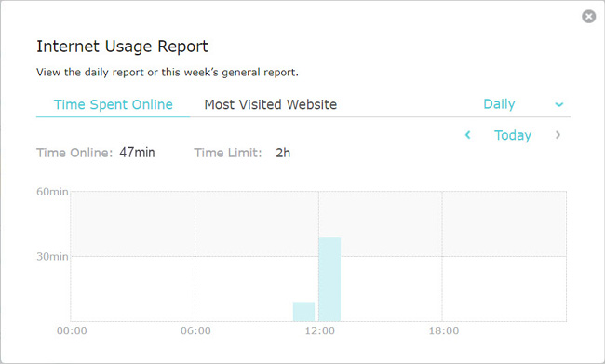
Task: Select the short usage bar before 12:00
Action: pyautogui.click(x=303, y=312)
